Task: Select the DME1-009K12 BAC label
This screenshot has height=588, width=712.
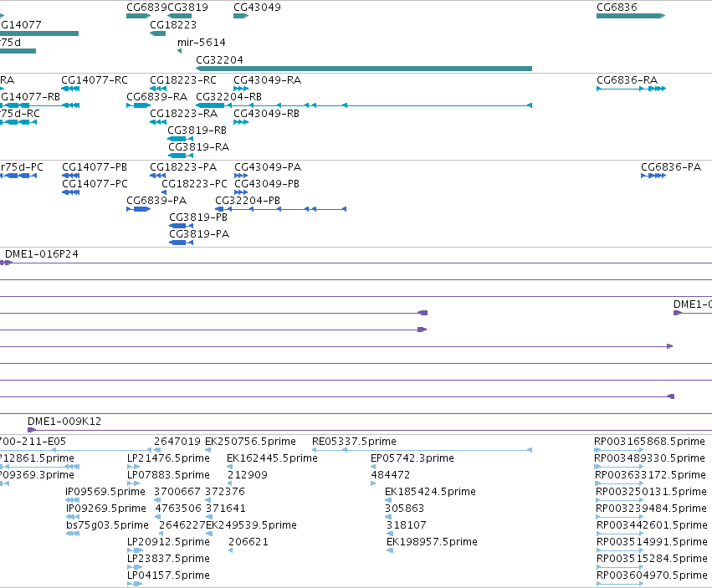Action: [64, 422]
